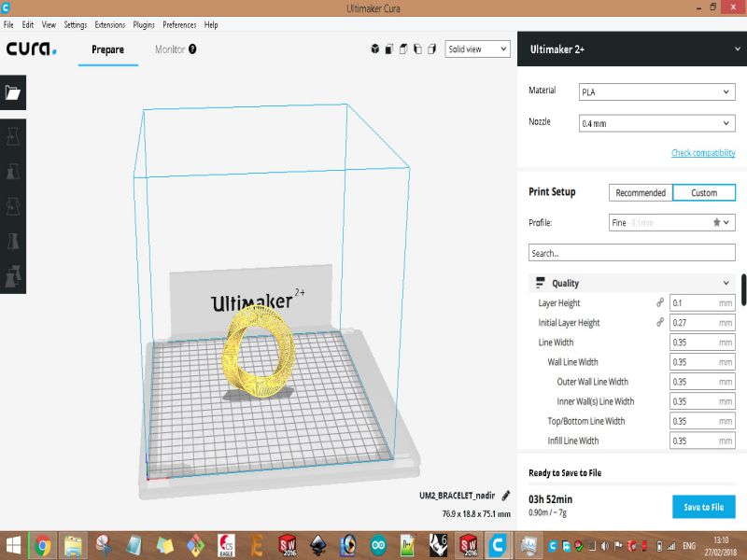Open Google Chrome from the taskbar

(x=43, y=546)
